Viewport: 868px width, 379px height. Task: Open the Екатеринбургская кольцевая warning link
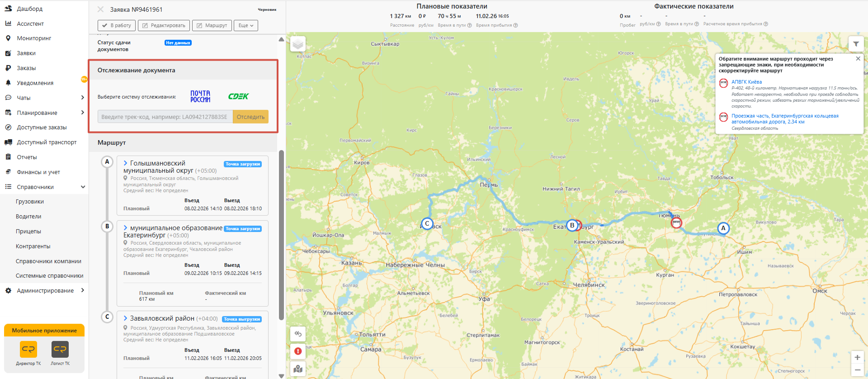click(x=785, y=119)
